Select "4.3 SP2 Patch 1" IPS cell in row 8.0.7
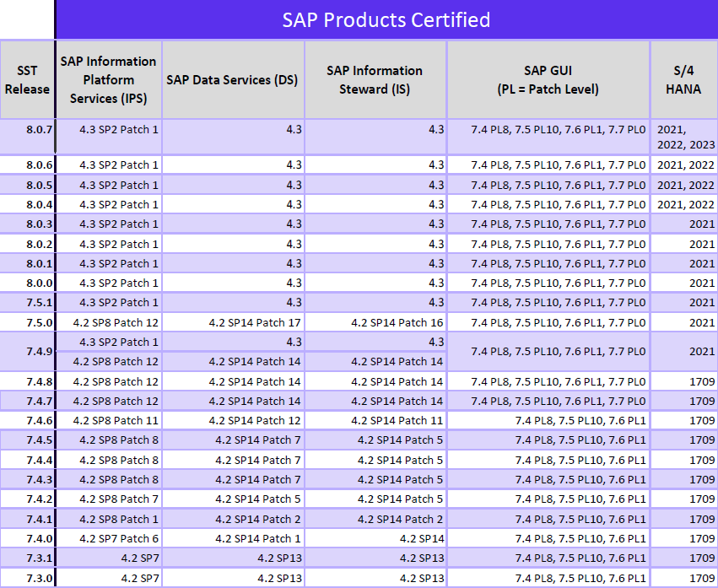The image size is (718, 588). click(109, 137)
